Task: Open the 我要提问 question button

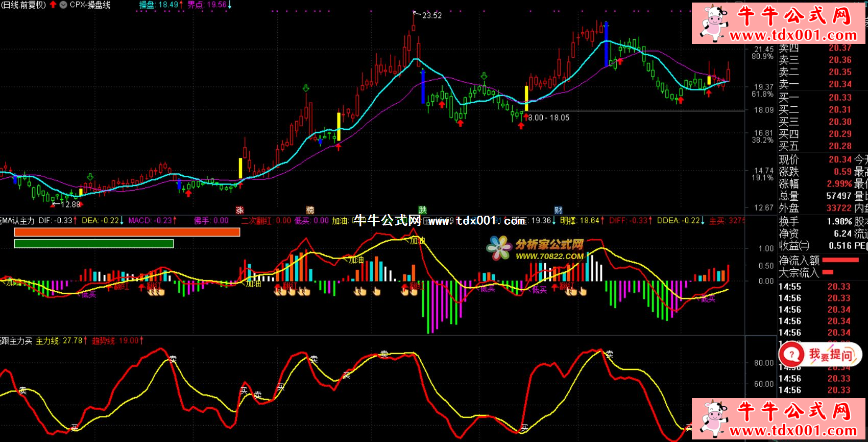Action: click(x=820, y=354)
